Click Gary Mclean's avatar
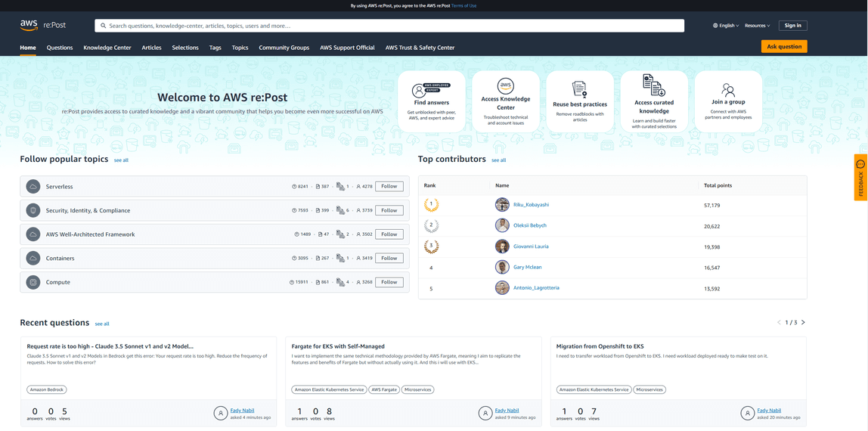Viewport: 868px width, 431px height. click(x=502, y=267)
